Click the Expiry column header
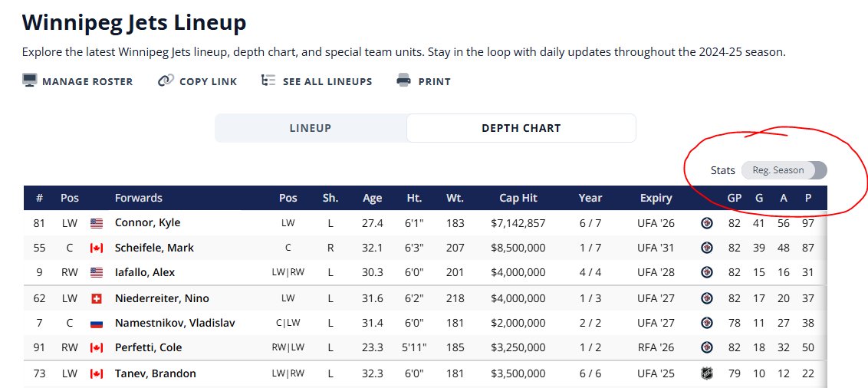Viewport: 868px width, 388px height. pyautogui.click(x=656, y=198)
